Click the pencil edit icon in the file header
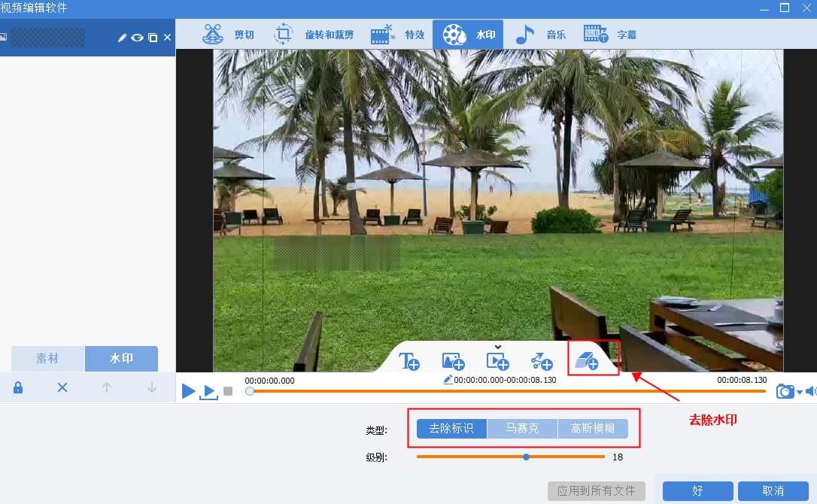817x504 pixels. coord(122,38)
